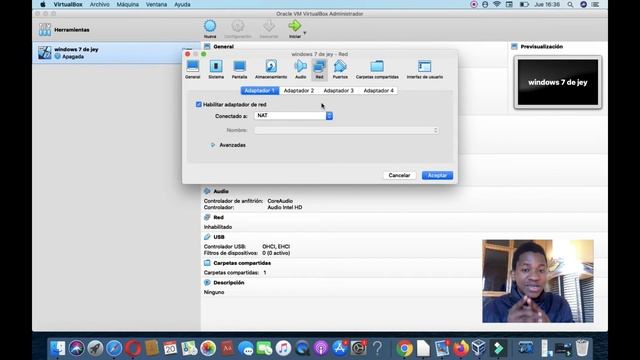Click the VM preview thumbnail
The width and height of the screenshot is (640, 360).
[x=558, y=82]
